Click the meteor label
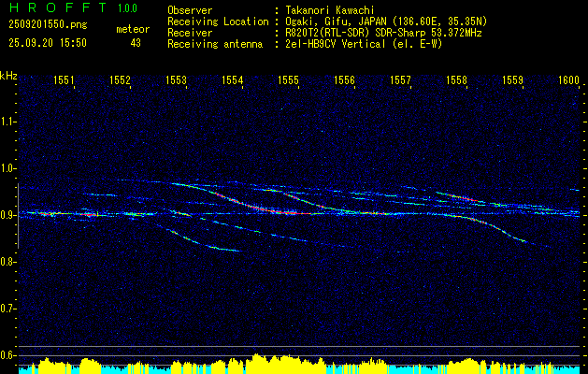 [x=133, y=29]
